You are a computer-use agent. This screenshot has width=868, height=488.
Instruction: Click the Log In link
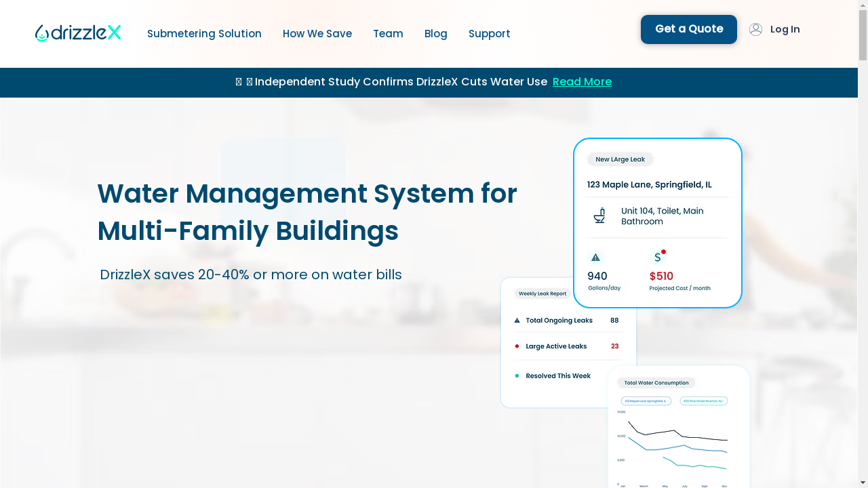coord(785,29)
